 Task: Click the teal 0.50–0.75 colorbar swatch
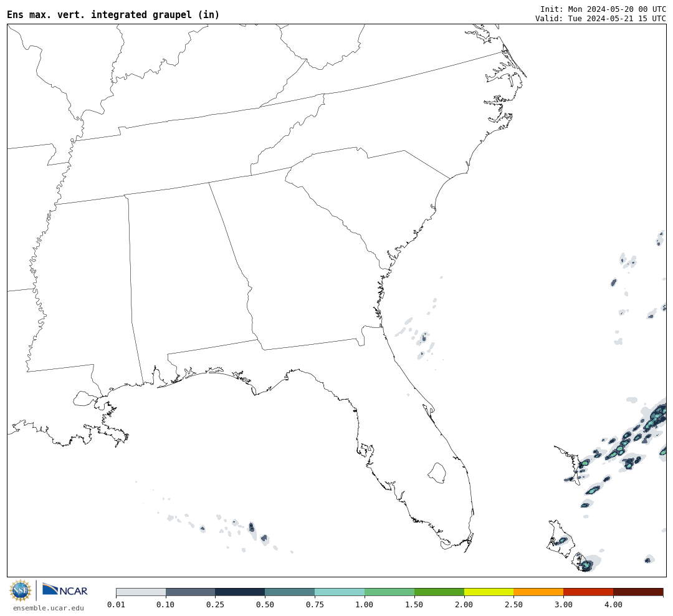point(290,592)
